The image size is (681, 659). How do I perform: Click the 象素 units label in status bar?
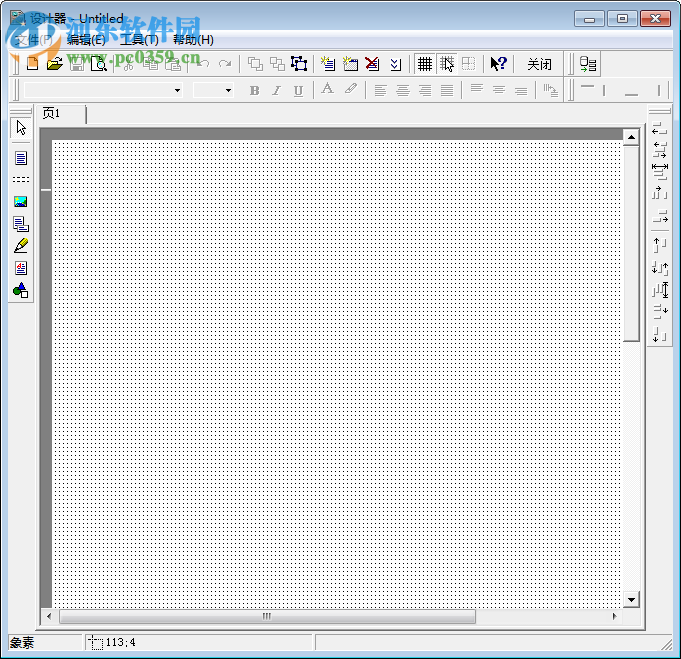click(x=22, y=642)
